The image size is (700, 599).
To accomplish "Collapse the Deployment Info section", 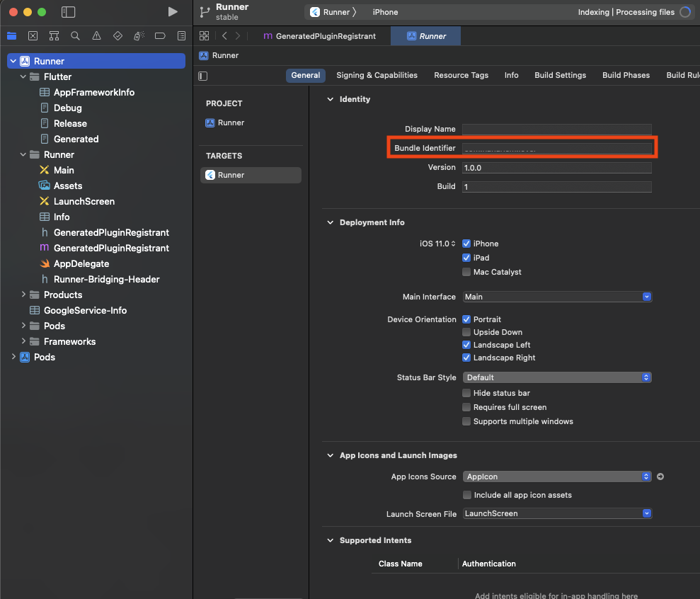I will tap(331, 222).
